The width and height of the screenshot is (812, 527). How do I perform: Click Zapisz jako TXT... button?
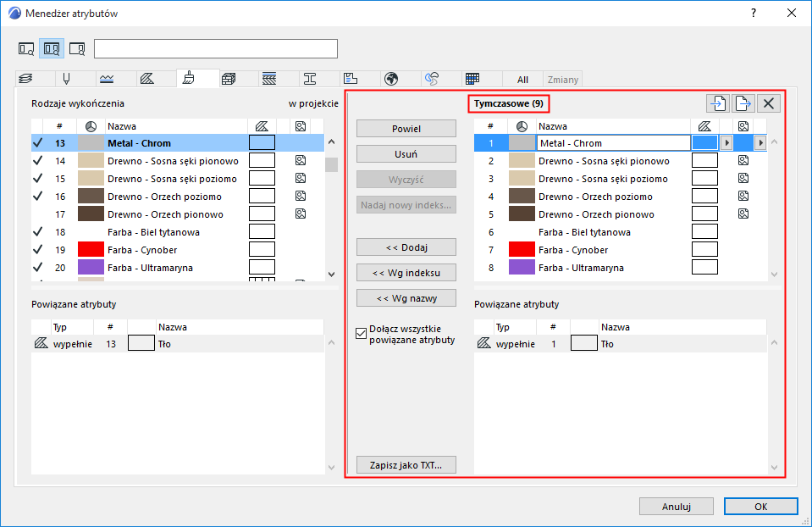[406, 465]
